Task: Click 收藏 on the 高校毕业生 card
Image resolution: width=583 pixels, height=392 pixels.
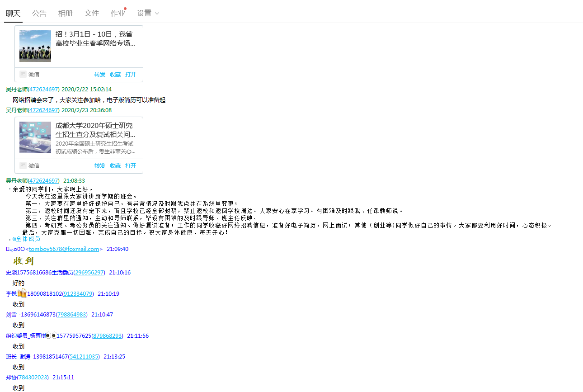Action: (x=115, y=75)
